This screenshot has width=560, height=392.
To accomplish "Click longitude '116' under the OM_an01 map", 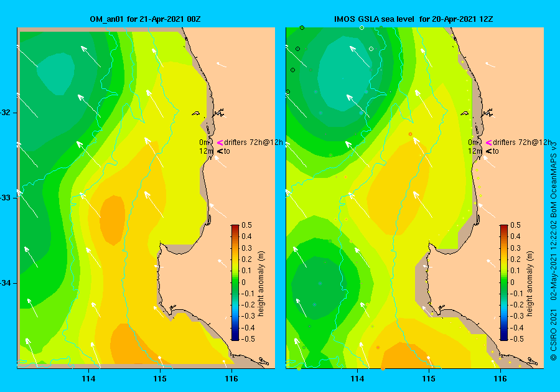I will [x=231, y=379].
